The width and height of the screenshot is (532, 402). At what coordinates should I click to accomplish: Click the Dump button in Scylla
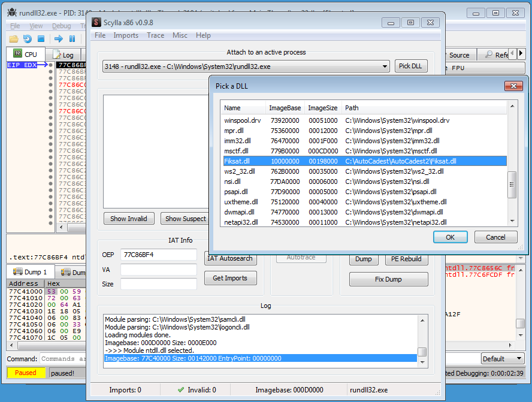pos(364,259)
